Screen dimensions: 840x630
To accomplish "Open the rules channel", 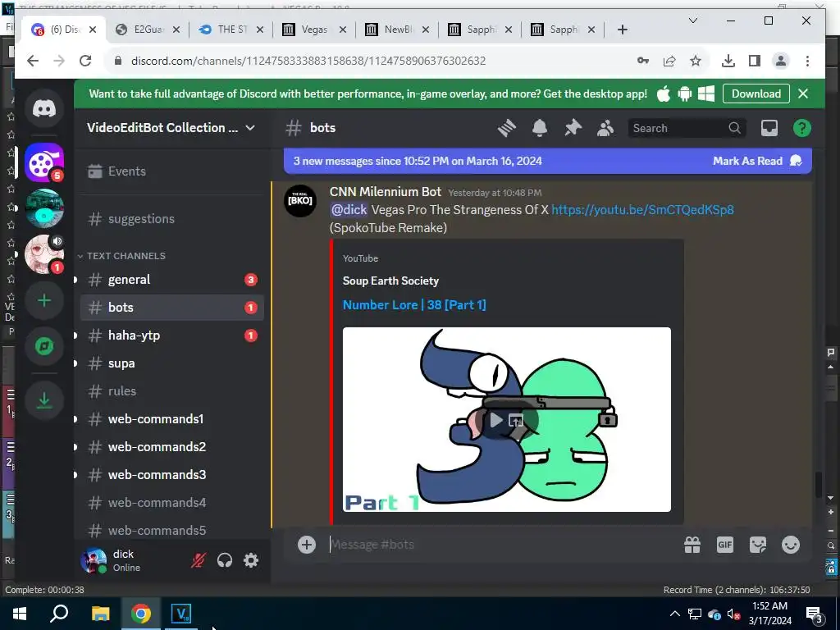I will tap(172, 391).
